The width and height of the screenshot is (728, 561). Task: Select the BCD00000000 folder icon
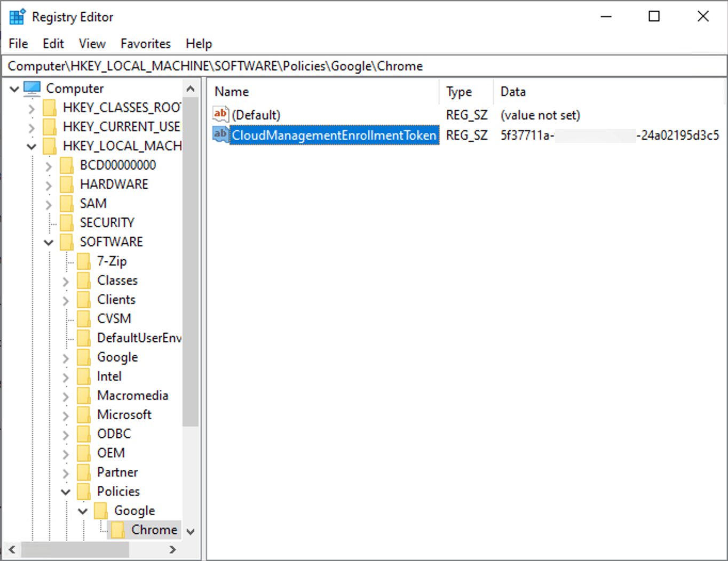[x=67, y=165]
